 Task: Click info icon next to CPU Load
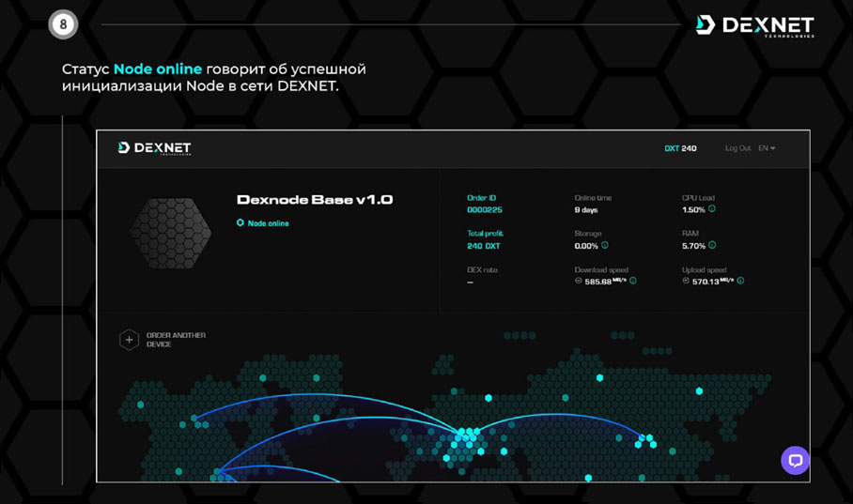tap(711, 208)
